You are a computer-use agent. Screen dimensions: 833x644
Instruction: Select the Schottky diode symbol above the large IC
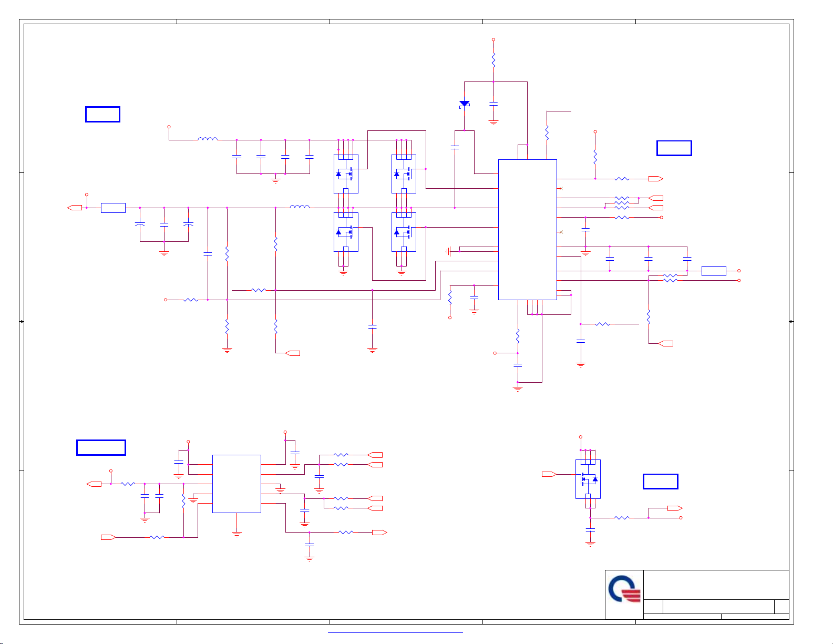click(464, 104)
